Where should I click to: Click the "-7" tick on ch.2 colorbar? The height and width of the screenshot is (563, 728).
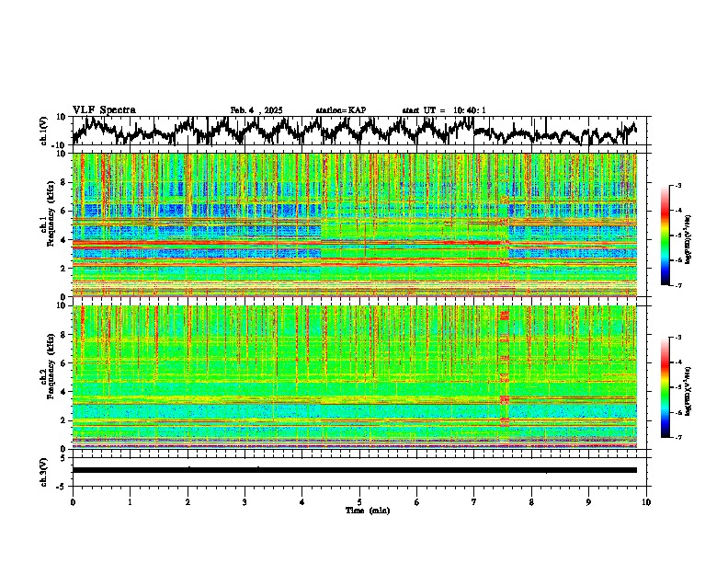[x=678, y=438]
